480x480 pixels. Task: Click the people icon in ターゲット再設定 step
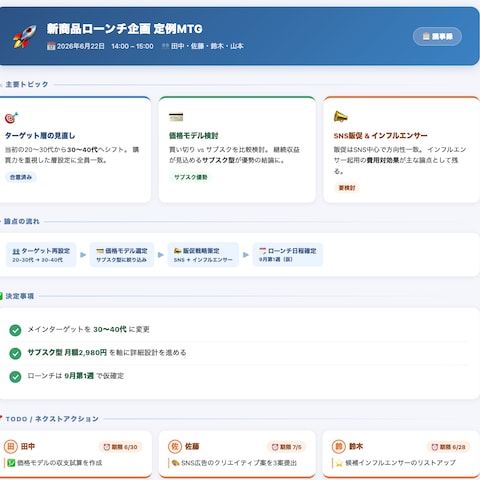pyautogui.click(x=16, y=251)
